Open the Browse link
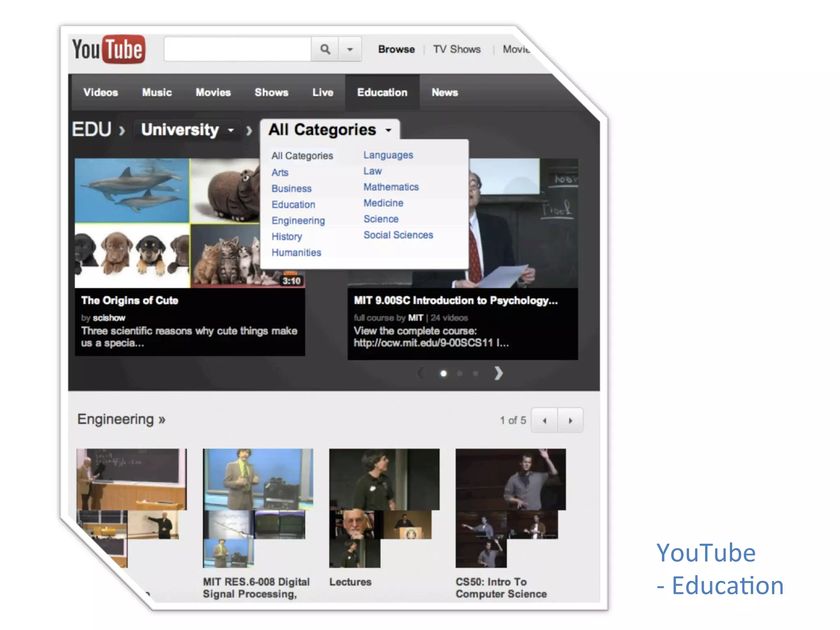The height and width of the screenshot is (630, 840). click(x=396, y=49)
